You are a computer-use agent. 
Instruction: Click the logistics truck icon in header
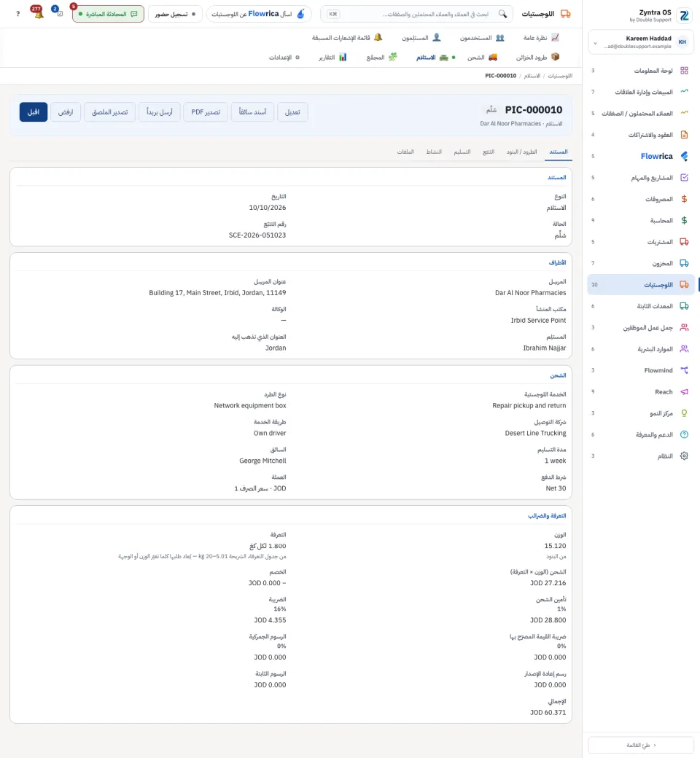[565, 14]
